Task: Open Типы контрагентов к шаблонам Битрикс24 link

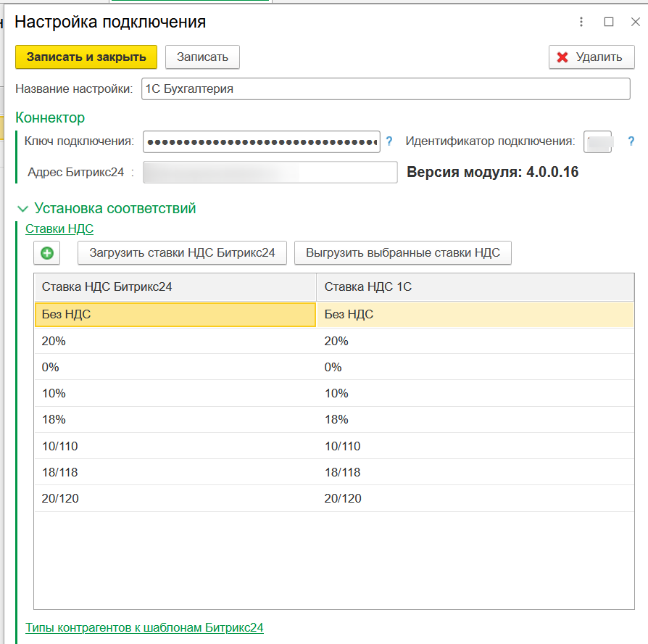Action: point(144,627)
